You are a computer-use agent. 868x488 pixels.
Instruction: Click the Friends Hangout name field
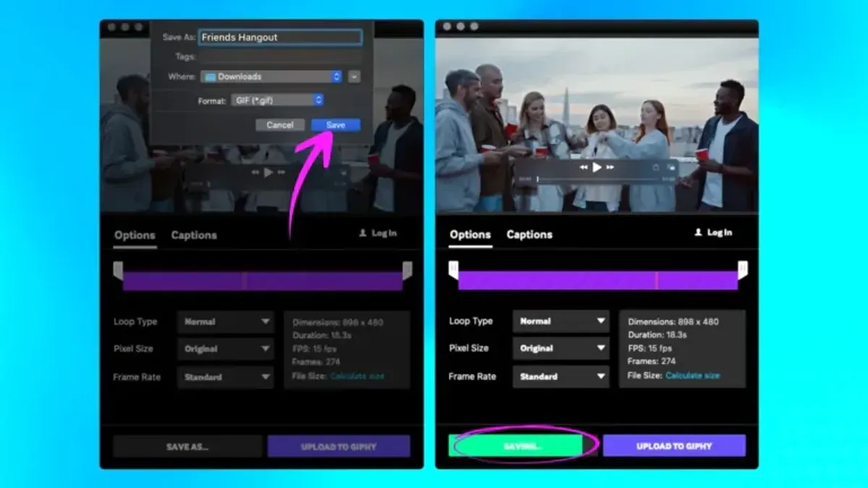click(281, 37)
